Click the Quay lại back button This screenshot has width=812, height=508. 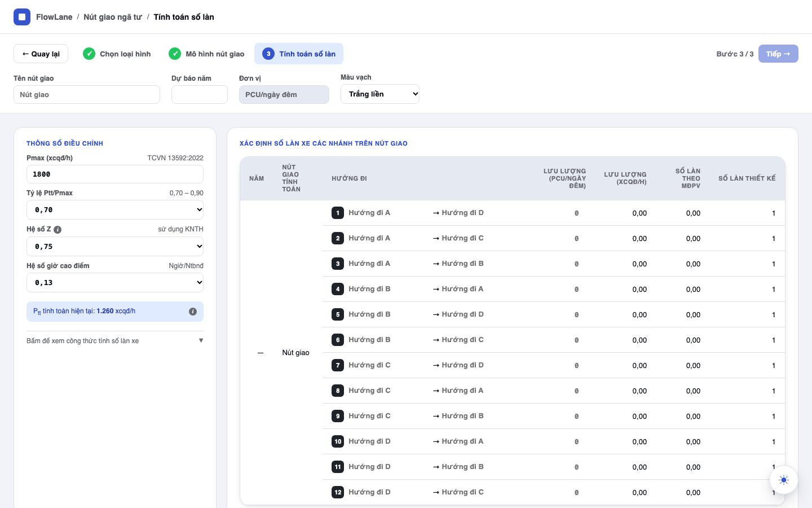tap(41, 54)
